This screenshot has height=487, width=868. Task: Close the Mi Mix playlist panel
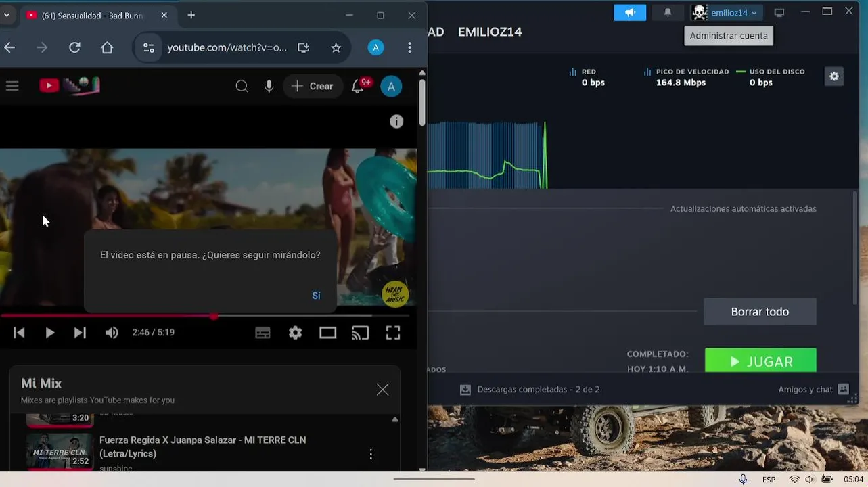382,390
